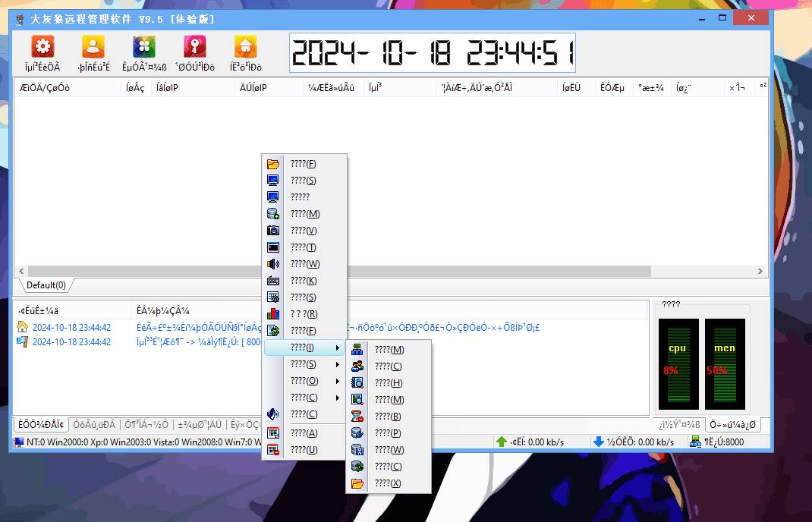Screen dimensions: 812x522
Task: Maximize the remote management window
Action: click(722, 19)
